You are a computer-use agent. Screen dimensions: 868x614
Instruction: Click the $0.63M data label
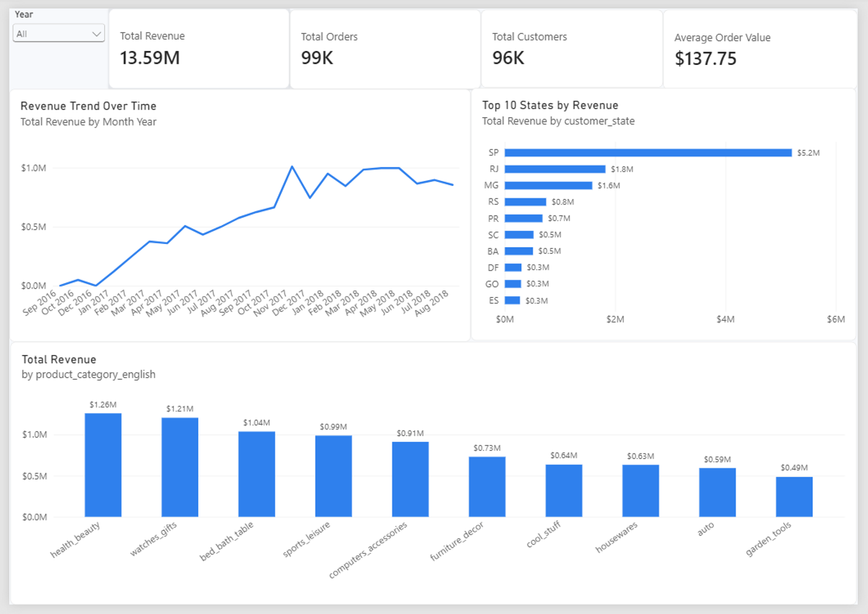point(640,456)
